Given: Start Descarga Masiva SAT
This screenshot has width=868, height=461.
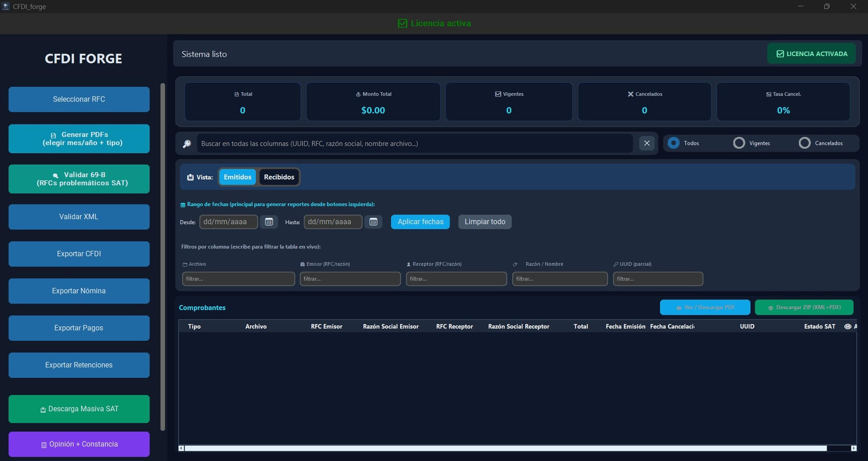Looking at the screenshot, I should pos(79,409).
